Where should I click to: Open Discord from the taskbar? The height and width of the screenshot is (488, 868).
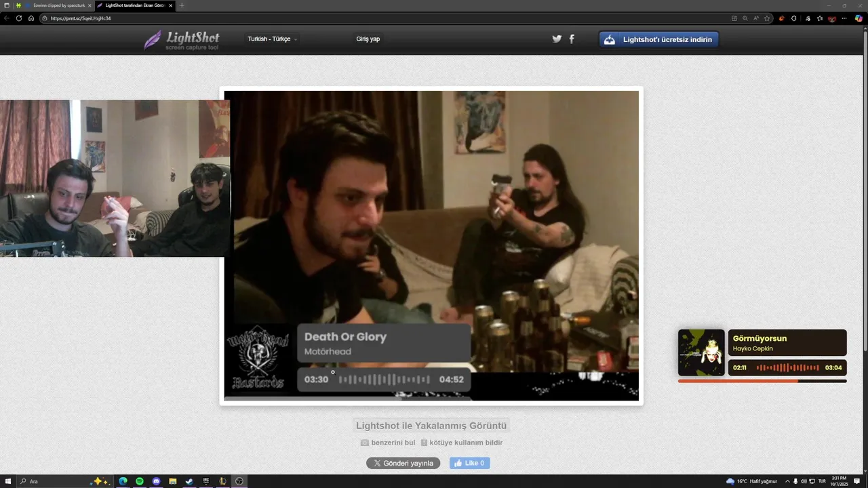pos(157,481)
